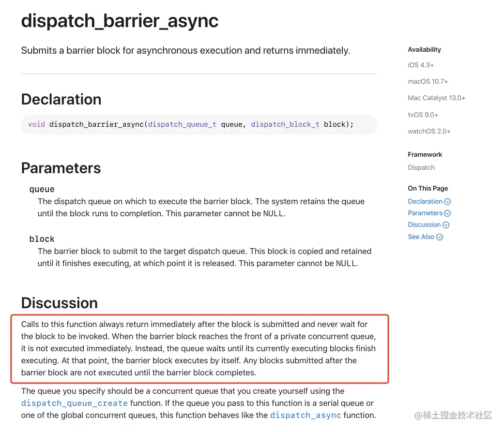Click the large Parameters section heading

[61, 168]
